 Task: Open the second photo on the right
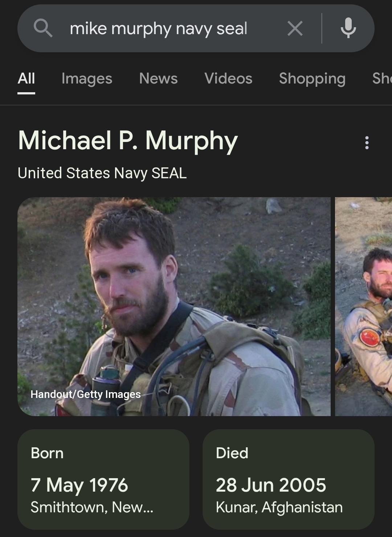363,306
